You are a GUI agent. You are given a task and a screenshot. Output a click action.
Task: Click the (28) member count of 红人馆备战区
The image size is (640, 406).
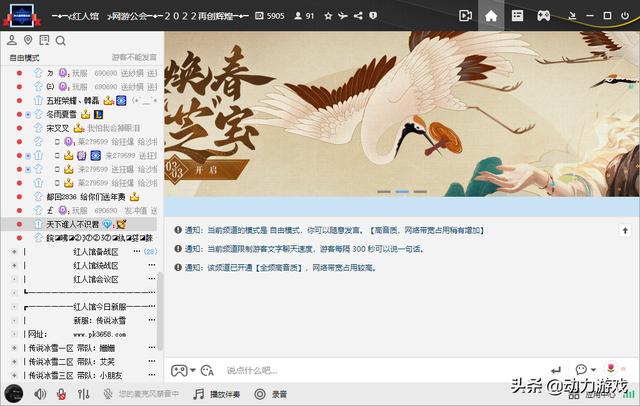pos(150,251)
